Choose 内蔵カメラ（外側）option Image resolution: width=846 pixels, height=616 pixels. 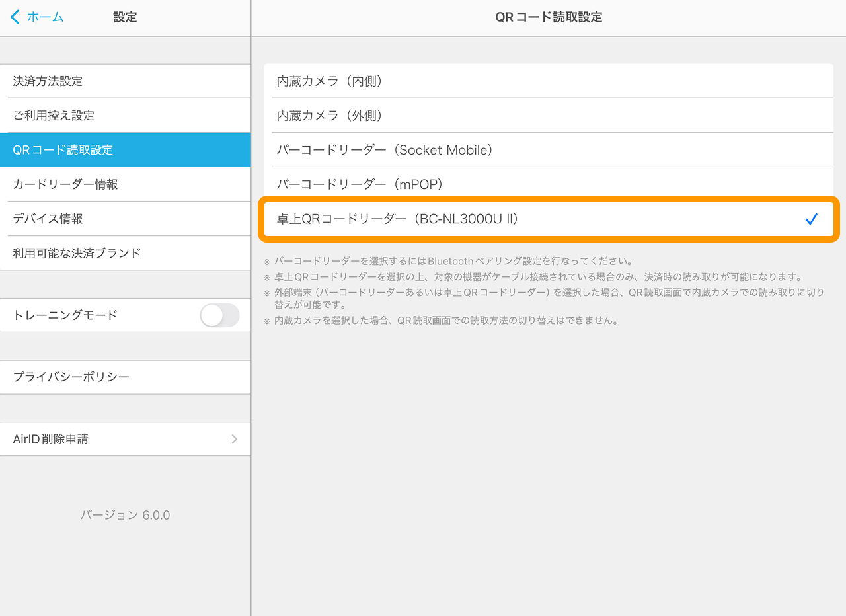549,116
